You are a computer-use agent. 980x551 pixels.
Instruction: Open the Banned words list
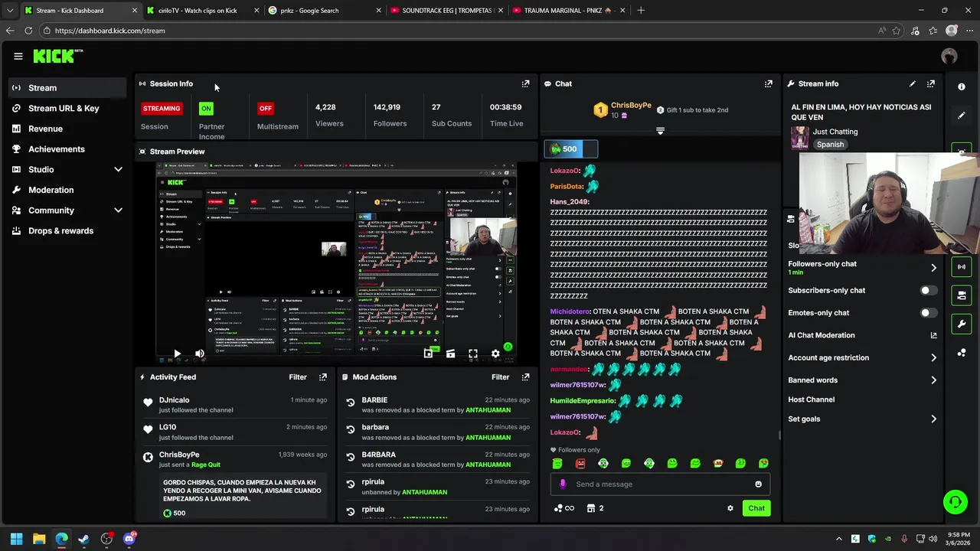[862, 380]
